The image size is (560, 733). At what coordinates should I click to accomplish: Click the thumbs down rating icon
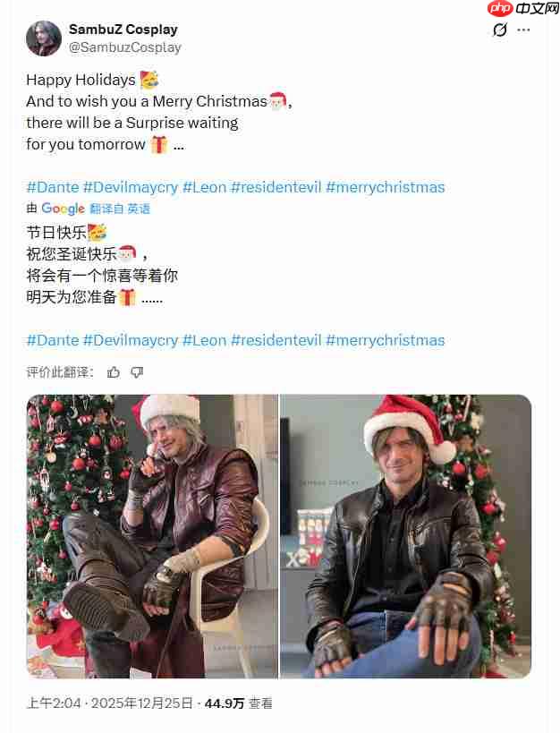click(x=138, y=371)
